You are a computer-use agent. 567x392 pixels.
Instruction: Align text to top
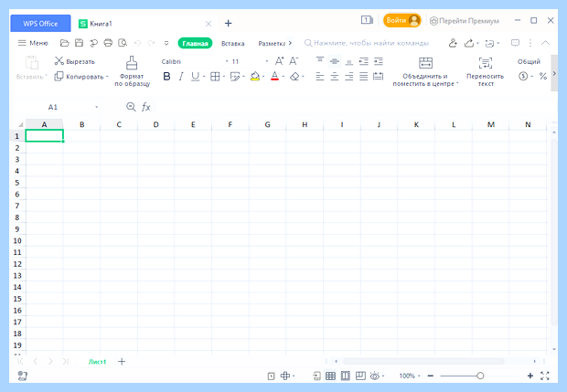pyautogui.click(x=320, y=61)
